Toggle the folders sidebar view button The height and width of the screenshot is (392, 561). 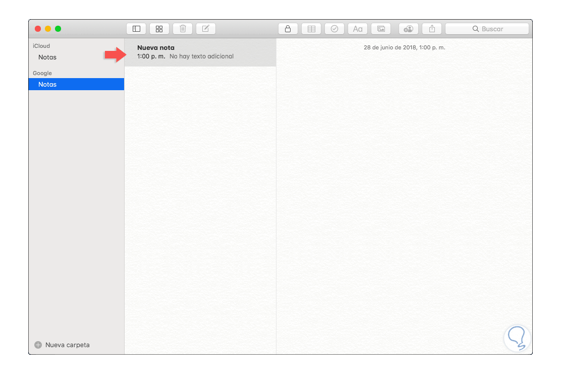pyautogui.click(x=136, y=29)
